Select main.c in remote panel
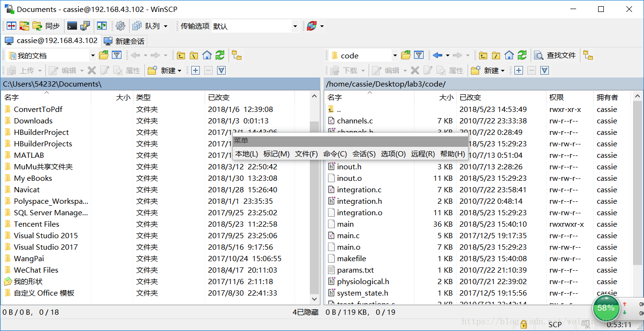The height and width of the screenshot is (331, 644). pyautogui.click(x=348, y=235)
